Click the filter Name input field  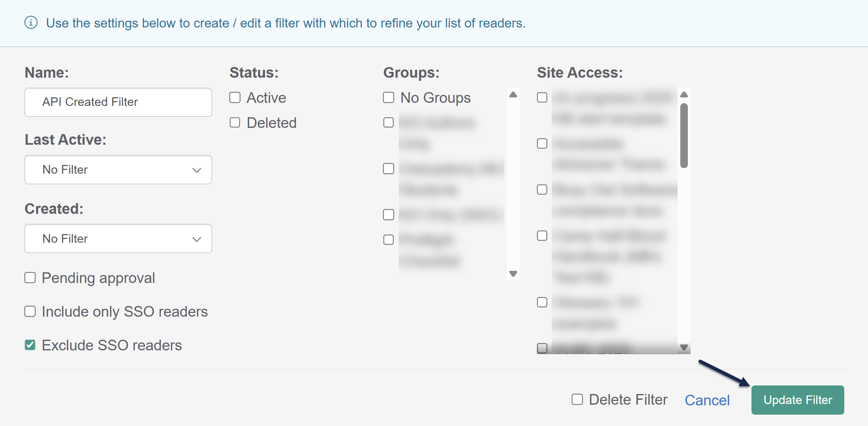(x=118, y=102)
